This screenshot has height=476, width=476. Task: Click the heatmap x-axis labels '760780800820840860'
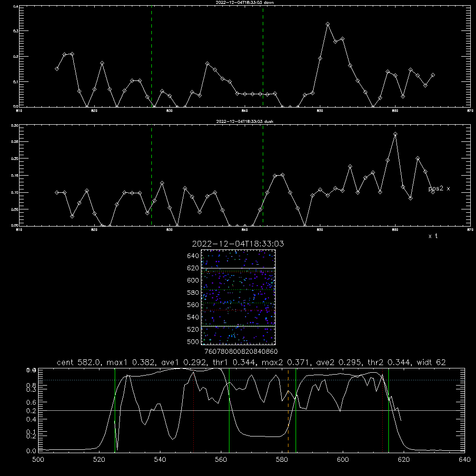[241, 351]
